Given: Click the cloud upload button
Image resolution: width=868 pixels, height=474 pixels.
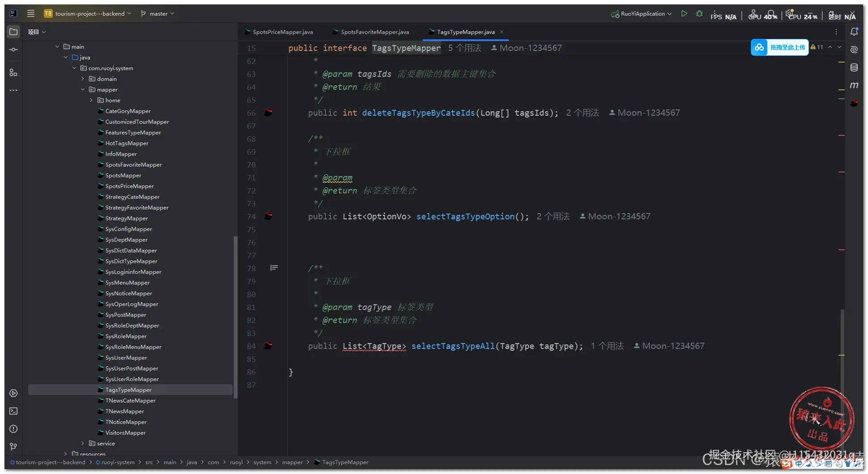Looking at the screenshot, I should coord(779,47).
